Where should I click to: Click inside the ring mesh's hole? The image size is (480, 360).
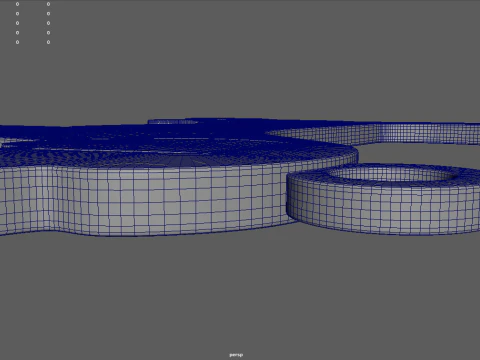392,175
